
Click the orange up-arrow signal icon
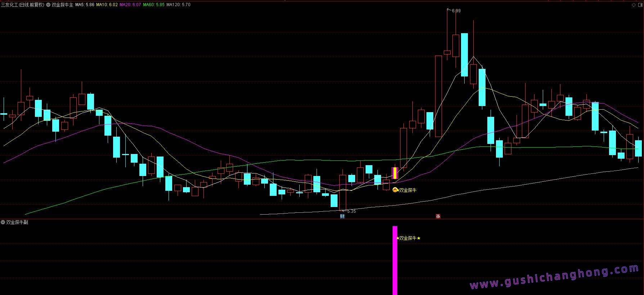395,190
